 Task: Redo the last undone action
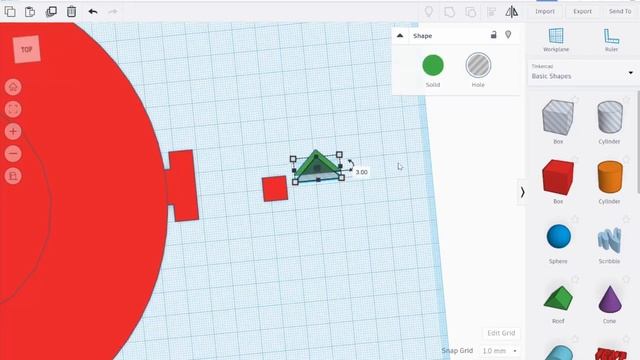pos(113,11)
